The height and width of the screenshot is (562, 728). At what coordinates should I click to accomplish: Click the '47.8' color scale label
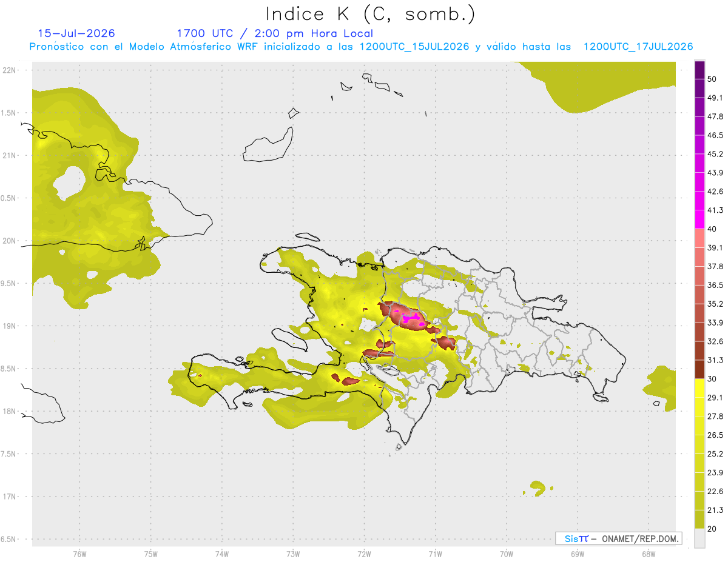(715, 116)
